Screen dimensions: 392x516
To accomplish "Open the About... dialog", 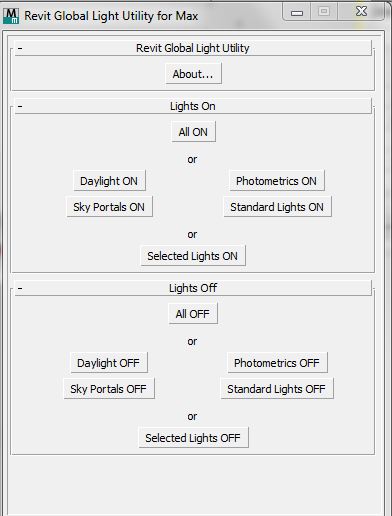I will coord(193,74).
